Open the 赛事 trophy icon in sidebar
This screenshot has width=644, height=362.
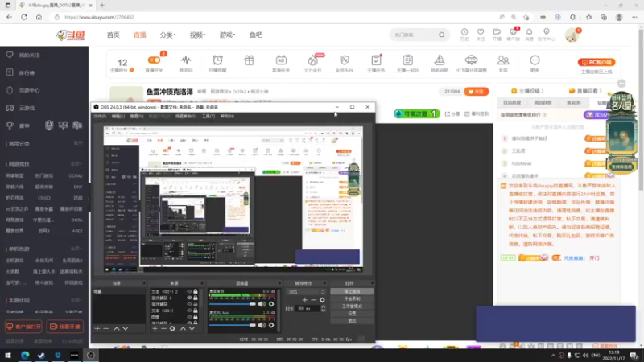click(10, 125)
